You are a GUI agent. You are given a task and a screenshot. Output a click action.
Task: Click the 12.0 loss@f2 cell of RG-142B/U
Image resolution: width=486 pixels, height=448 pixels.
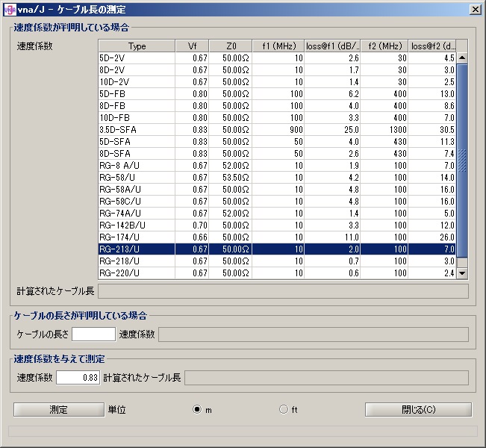(x=432, y=225)
